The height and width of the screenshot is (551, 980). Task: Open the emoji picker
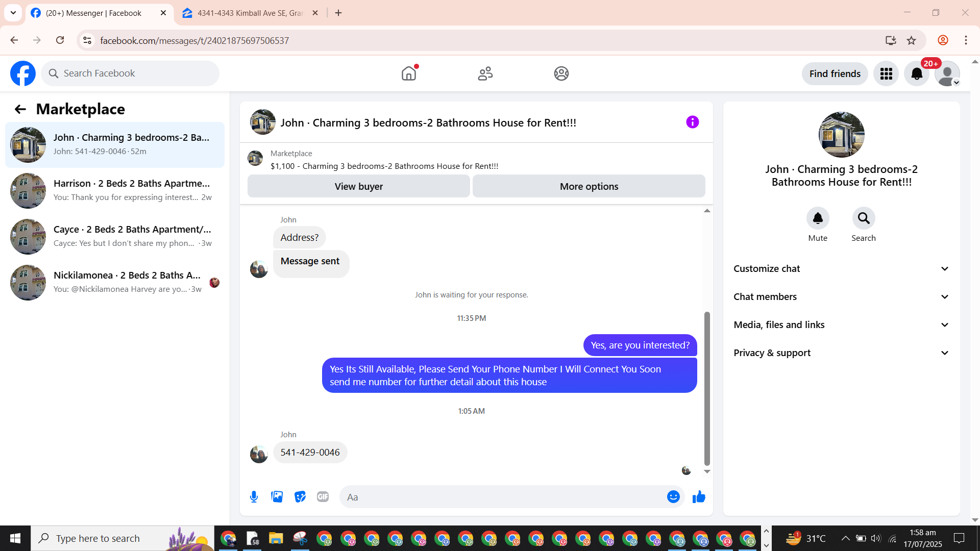pyautogui.click(x=673, y=497)
